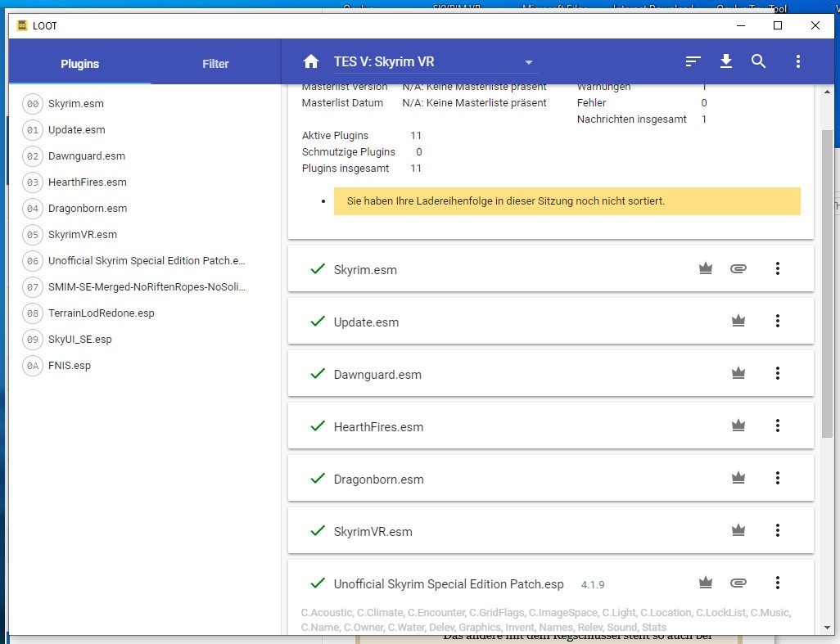The width and height of the screenshot is (840, 644).
Task: Open the main three-dot menu in header
Action: [x=798, y=62]
